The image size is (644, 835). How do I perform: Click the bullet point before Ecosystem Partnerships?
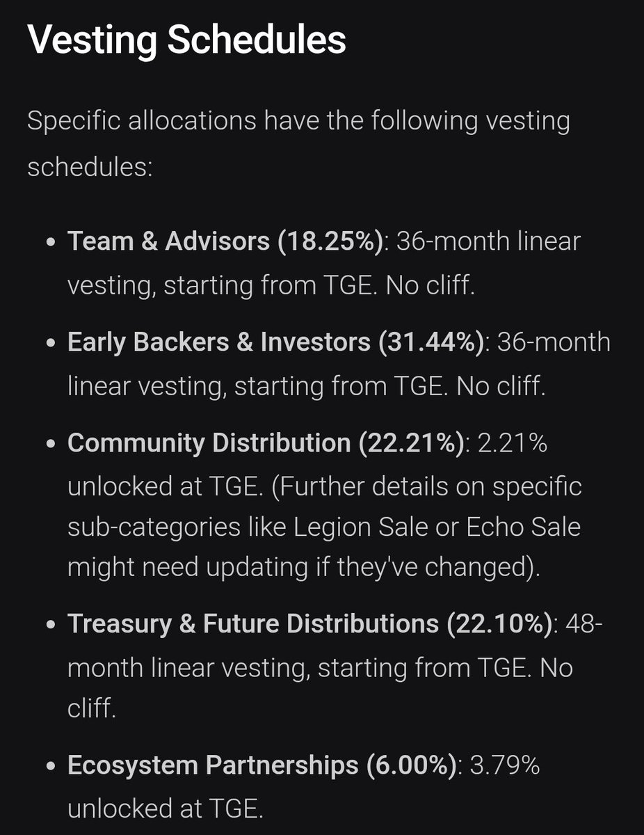point(49,767)
